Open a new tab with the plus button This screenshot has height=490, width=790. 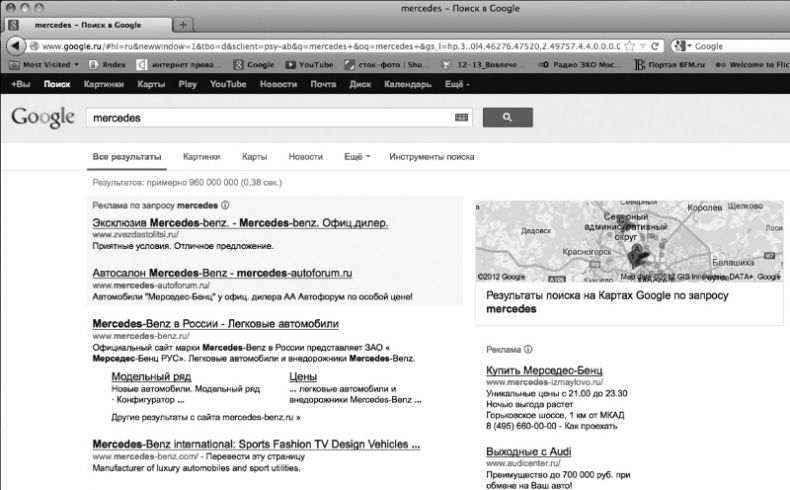(184, 23)
